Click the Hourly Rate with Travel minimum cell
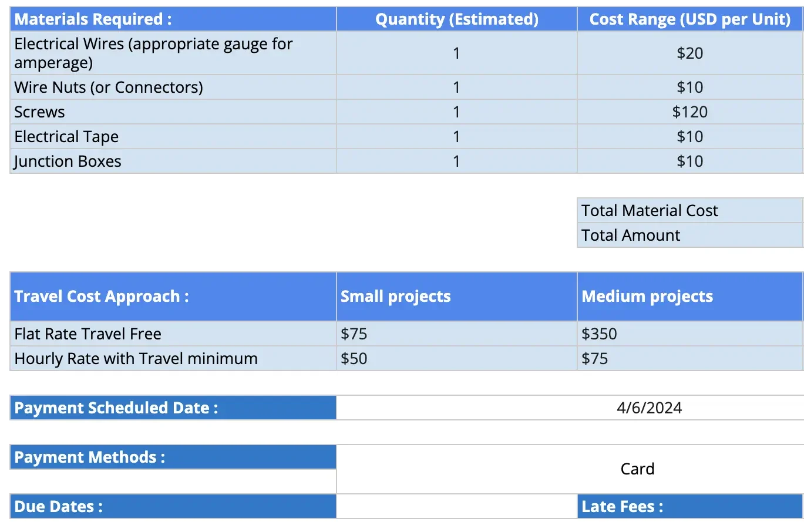The height and width of the screenshot is (532, 804). click(173, 359)
